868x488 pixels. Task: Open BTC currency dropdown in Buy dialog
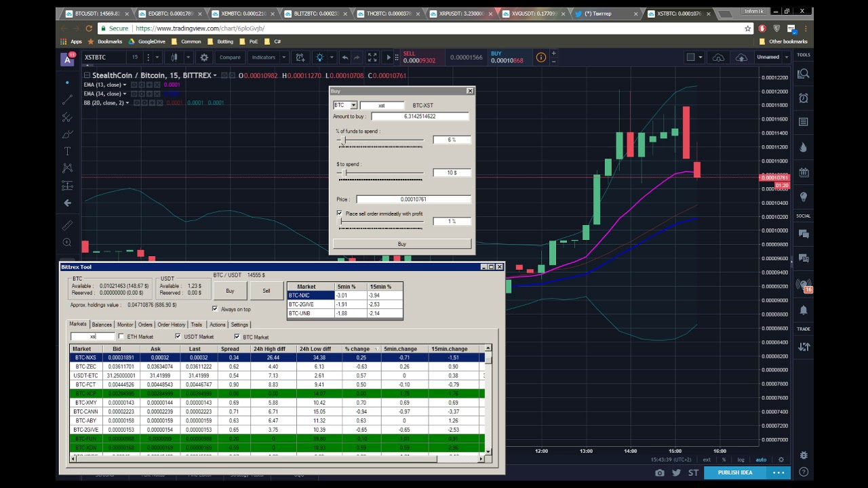coord(353,105)
